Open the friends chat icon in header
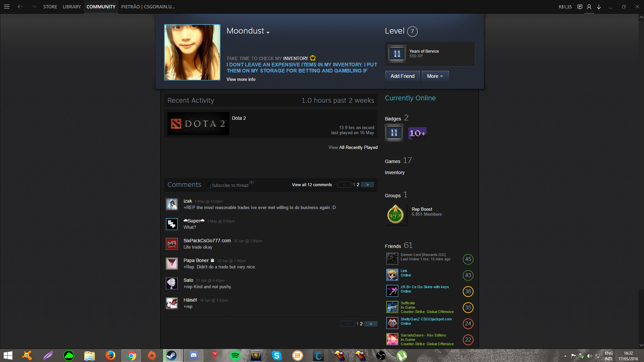 (x=580, y=7)
